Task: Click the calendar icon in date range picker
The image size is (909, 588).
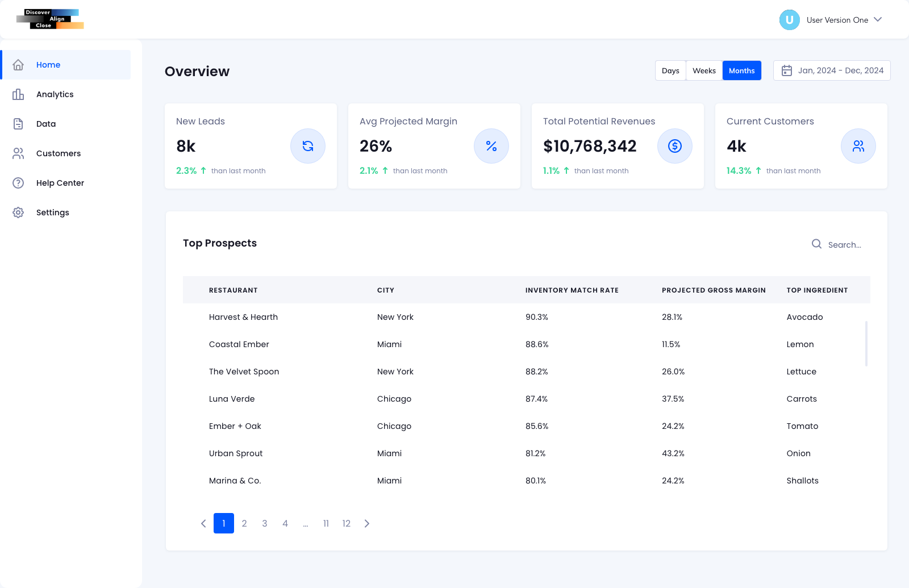Action: 787,70
